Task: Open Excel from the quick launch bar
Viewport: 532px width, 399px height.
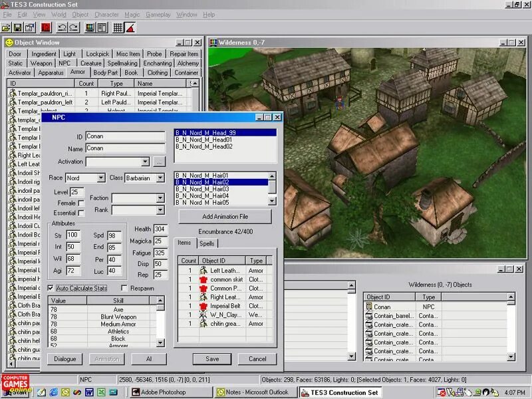Action: [x=101, y=392]
